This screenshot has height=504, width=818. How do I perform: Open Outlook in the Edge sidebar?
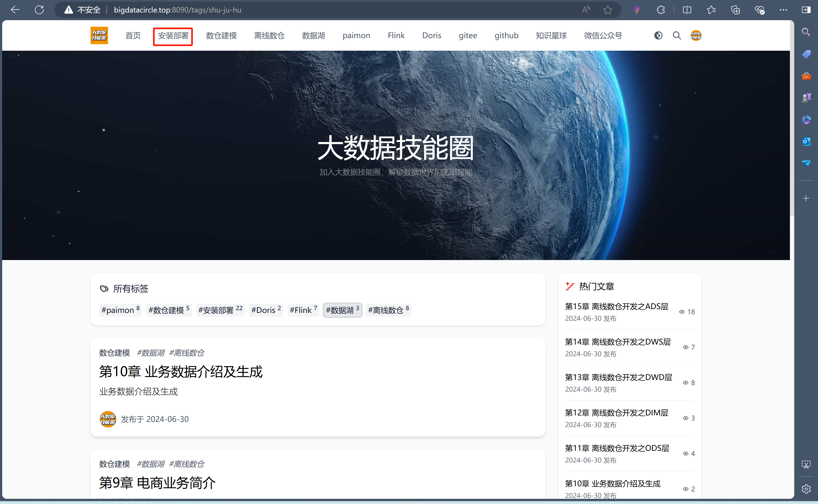806,141
